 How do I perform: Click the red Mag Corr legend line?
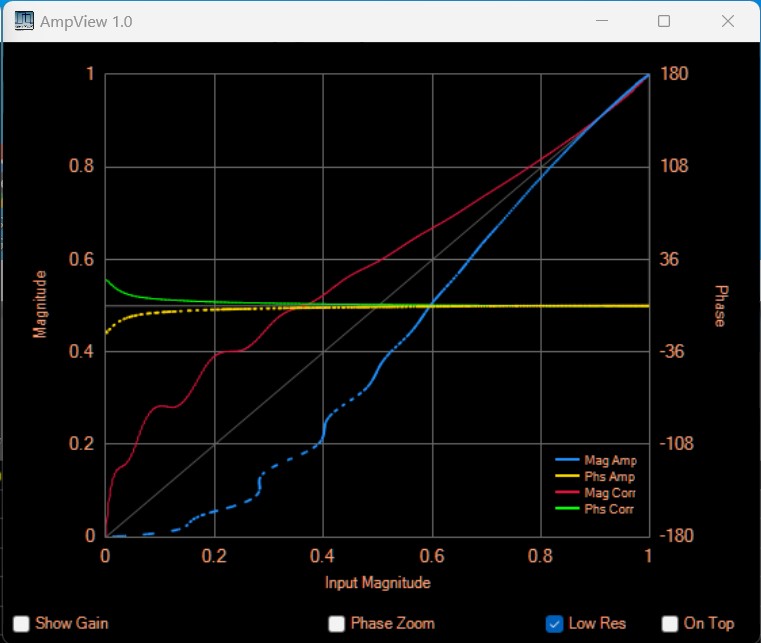coord(567,493)
